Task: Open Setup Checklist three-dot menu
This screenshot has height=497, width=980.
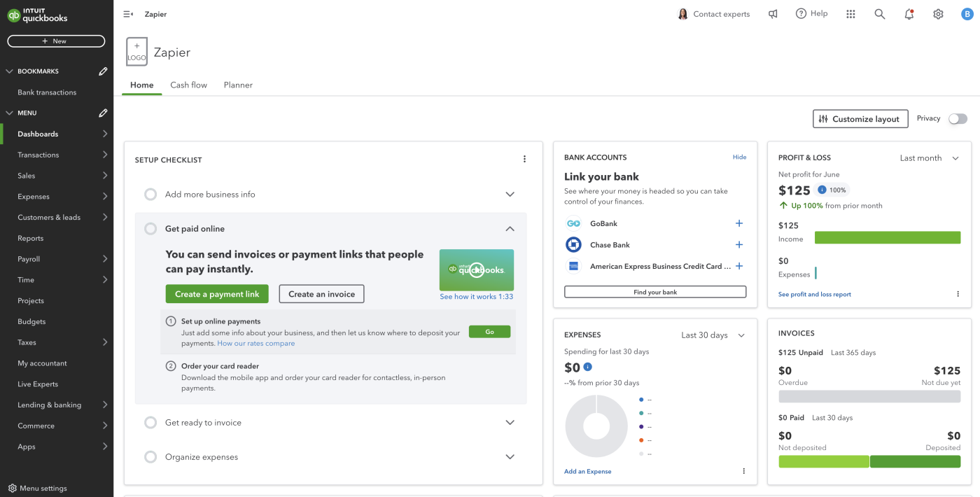Action: [x=524, y=160]
